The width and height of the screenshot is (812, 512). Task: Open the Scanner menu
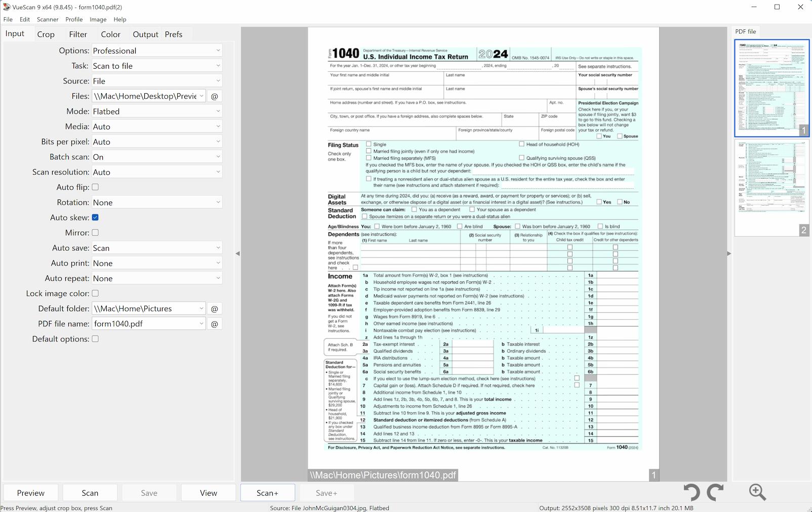pyautogui.click(x=47, y=19)
